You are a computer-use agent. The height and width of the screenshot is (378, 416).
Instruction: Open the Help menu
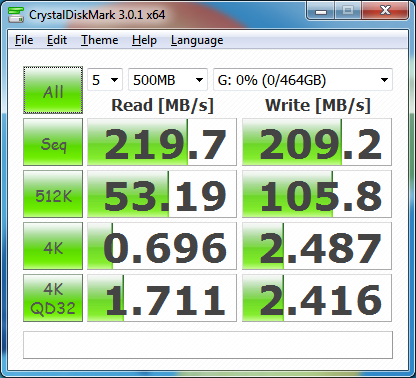(144, 40)
